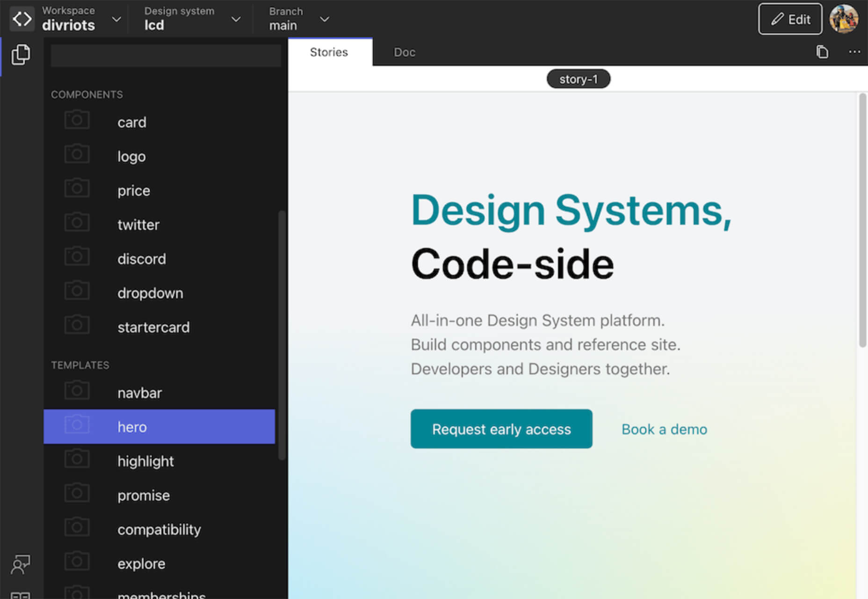This screenshot has width=868, height=599.
Task: Click the TEMPLATES section header
Action: [80, 365]
